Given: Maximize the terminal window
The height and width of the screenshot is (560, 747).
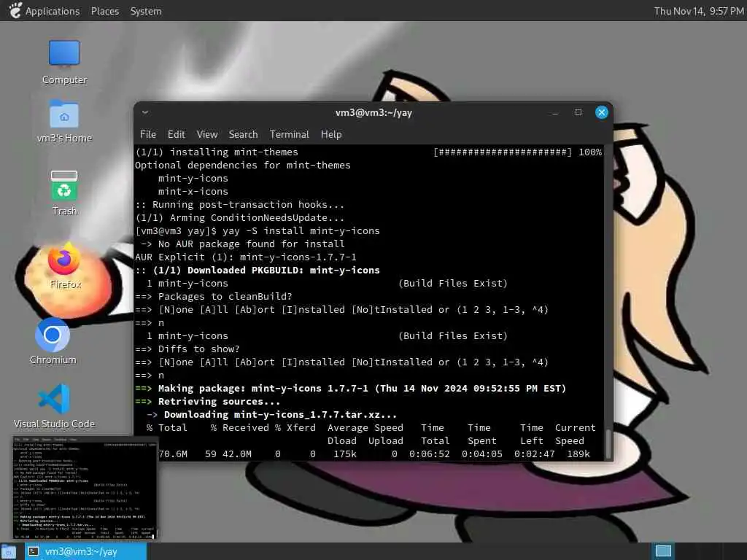Looking at the screenshot, I should [578, 112].
